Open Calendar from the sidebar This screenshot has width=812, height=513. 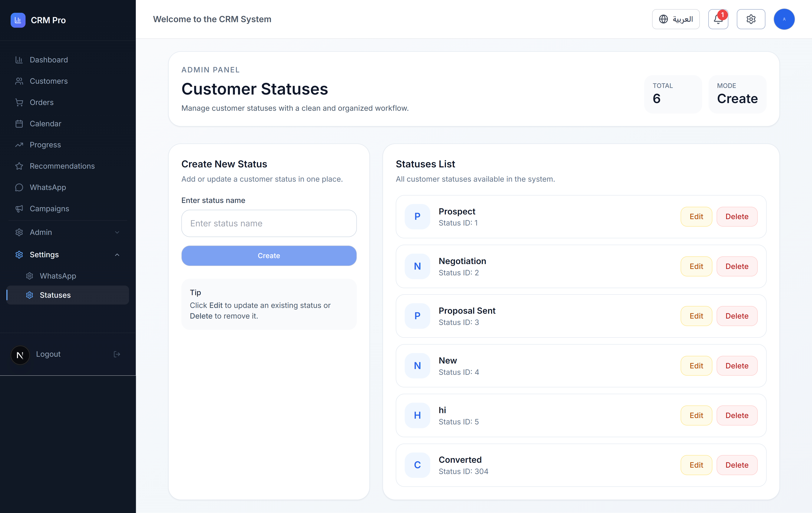coord(67,124)
